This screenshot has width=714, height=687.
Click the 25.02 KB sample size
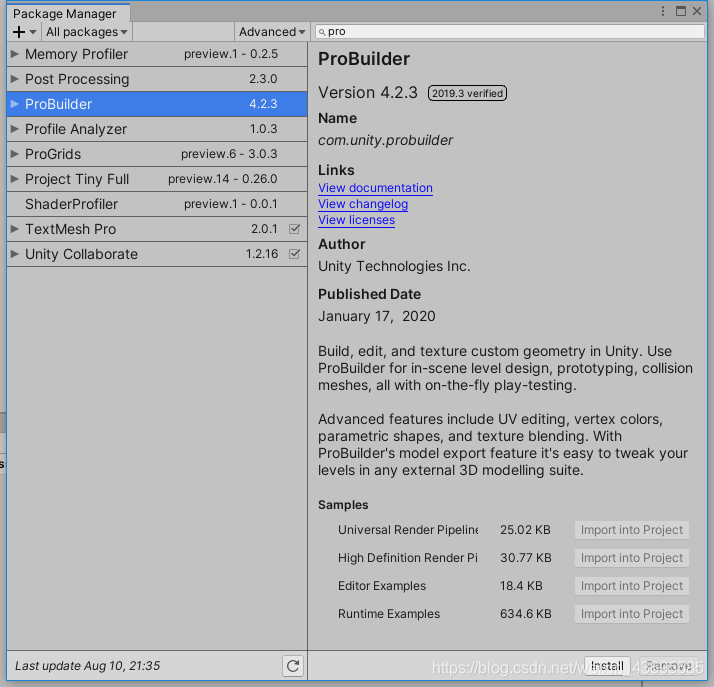(x=525, y=530)
